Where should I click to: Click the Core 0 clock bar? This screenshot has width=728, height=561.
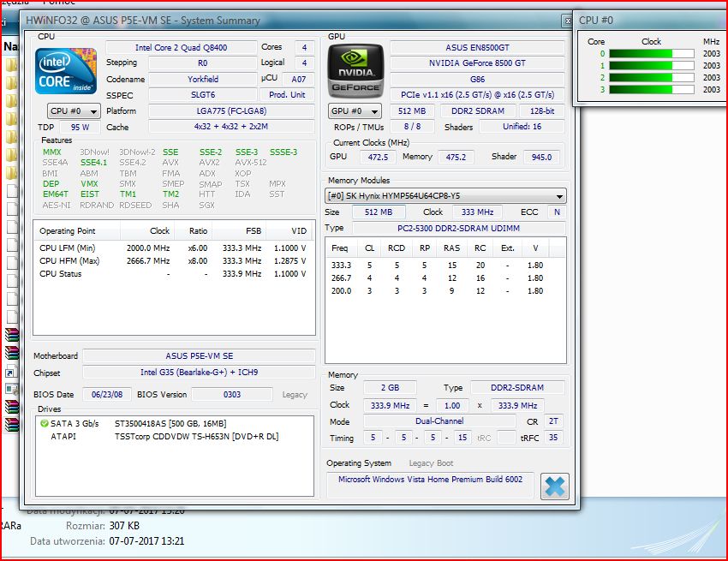point(652,54)
